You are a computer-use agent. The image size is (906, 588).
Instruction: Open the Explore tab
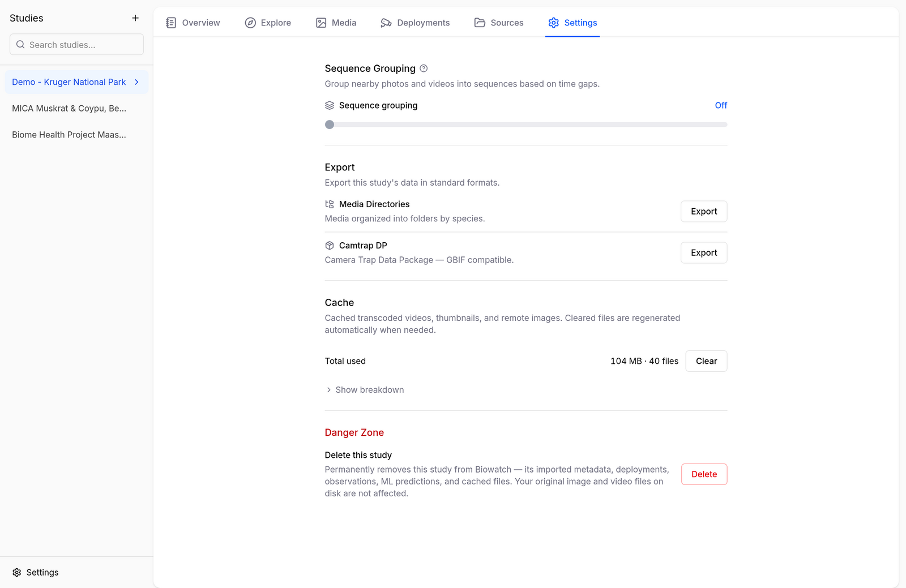point(268,23)
